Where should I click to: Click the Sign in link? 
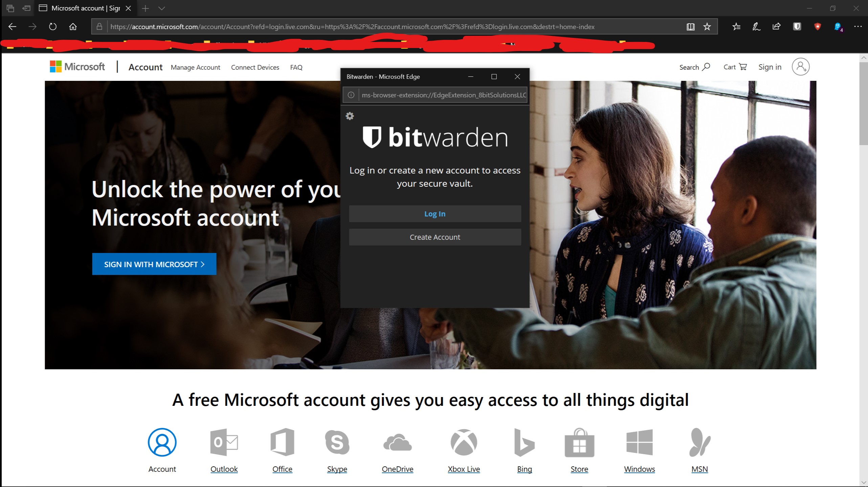tap(770, 67)
